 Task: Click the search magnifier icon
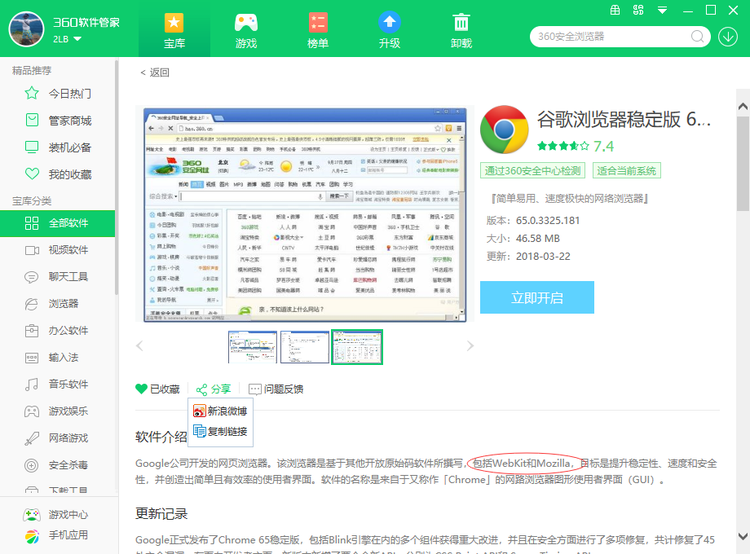[x=696, y=36]
